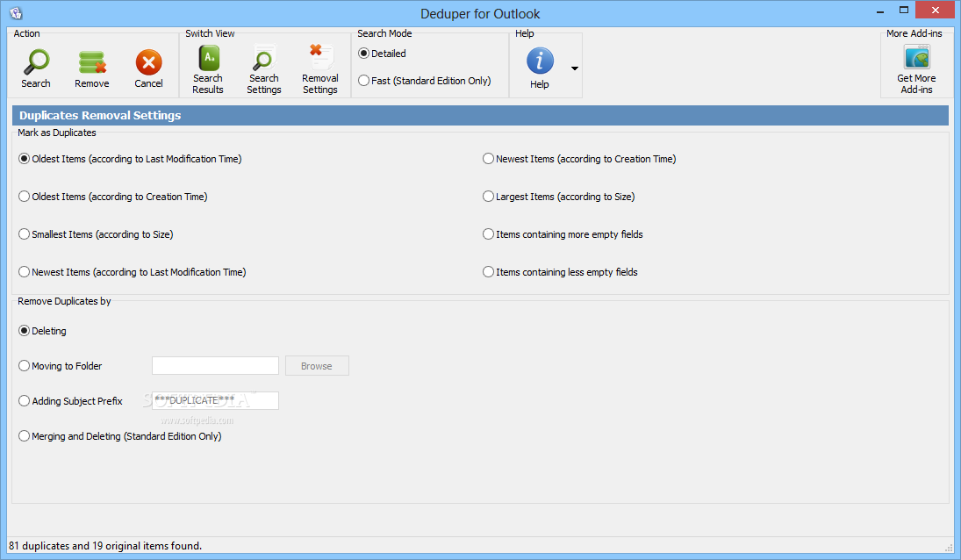Expand the Help dropdown arrow

[x=574, y=68]
